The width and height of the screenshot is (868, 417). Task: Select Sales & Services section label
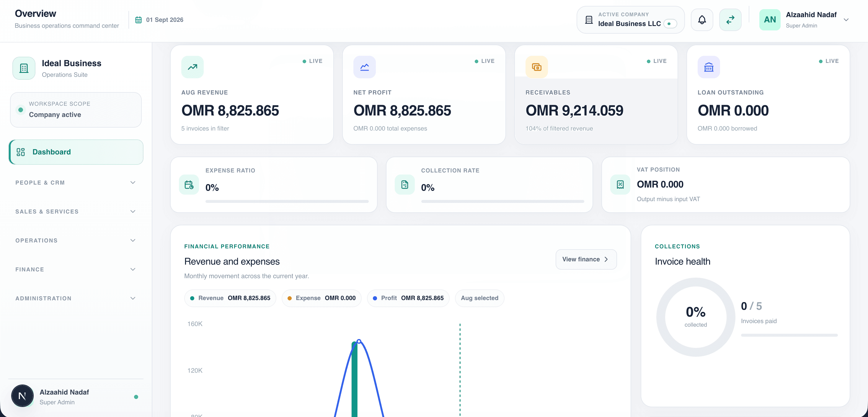[x=47, y=212]
